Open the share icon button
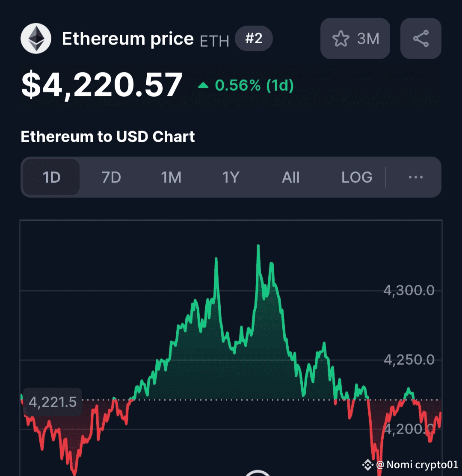The image size is (462, 476). click(x=421, y=39)
